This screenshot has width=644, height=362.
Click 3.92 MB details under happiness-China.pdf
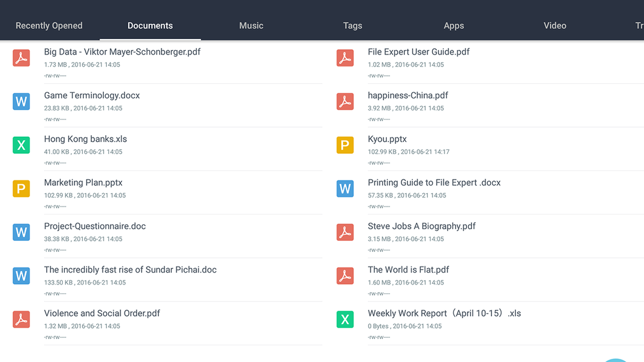(x=406, y=108)
